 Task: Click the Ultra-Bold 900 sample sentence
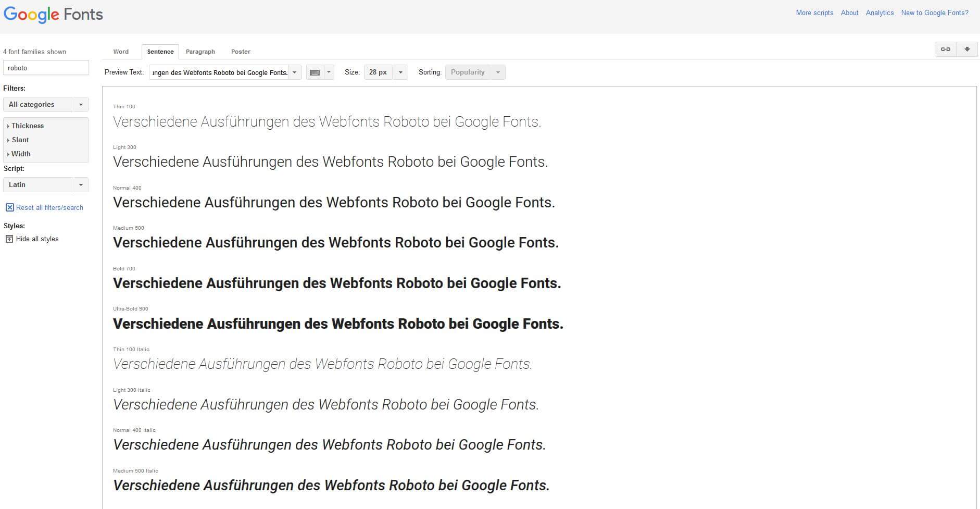[338, 324]
